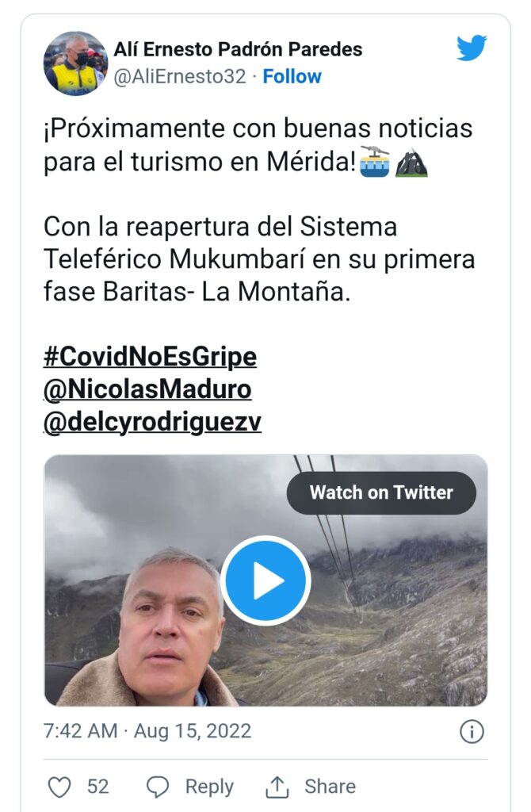Image resolution: width=531 pixels, height=812 pixels.
Task: Open the tweet info circle icon
Action: [x=472, y=732]
